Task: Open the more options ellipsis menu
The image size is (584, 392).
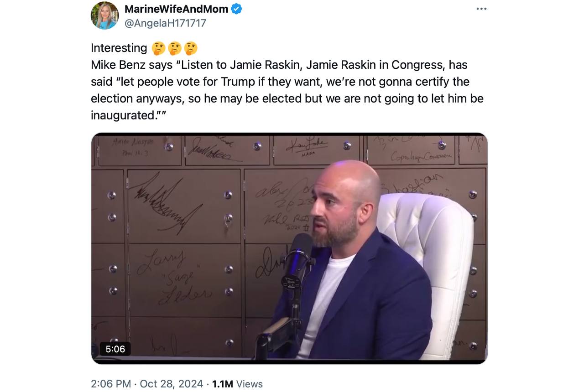Action: click(x=481, y=9)
